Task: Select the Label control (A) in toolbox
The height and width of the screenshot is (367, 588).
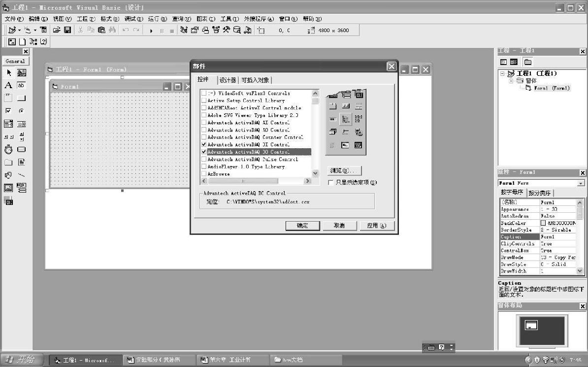Action: pos(9,86)
